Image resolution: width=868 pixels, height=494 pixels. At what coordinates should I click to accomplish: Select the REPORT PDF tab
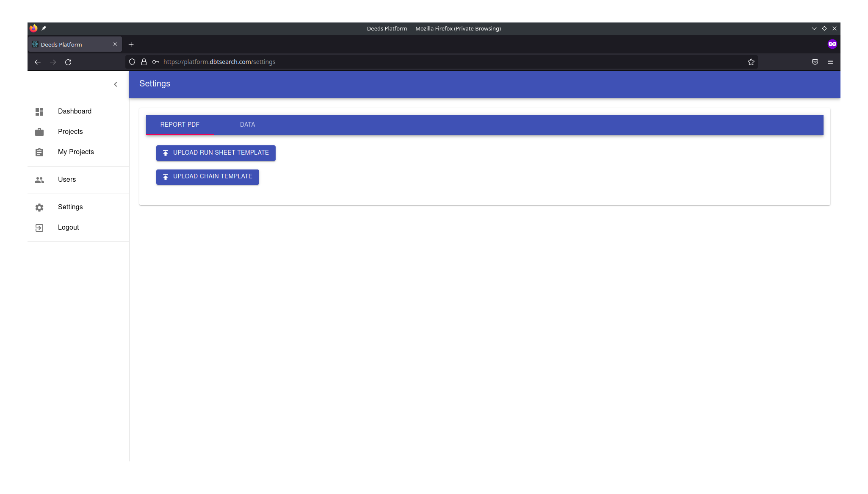tap(180, 125)
